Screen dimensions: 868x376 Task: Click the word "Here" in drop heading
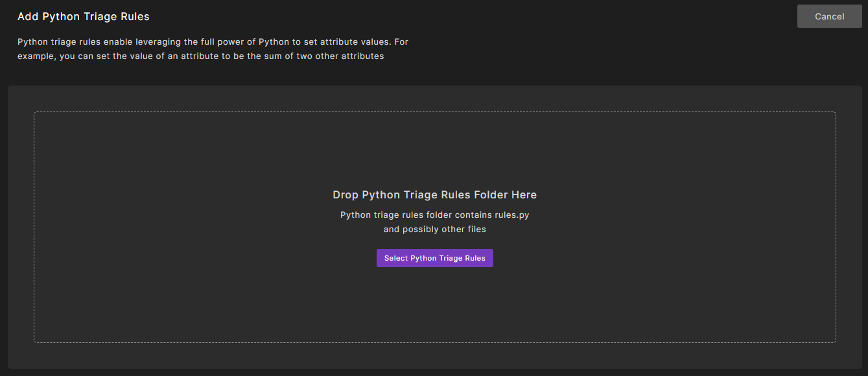pos(524,194)
